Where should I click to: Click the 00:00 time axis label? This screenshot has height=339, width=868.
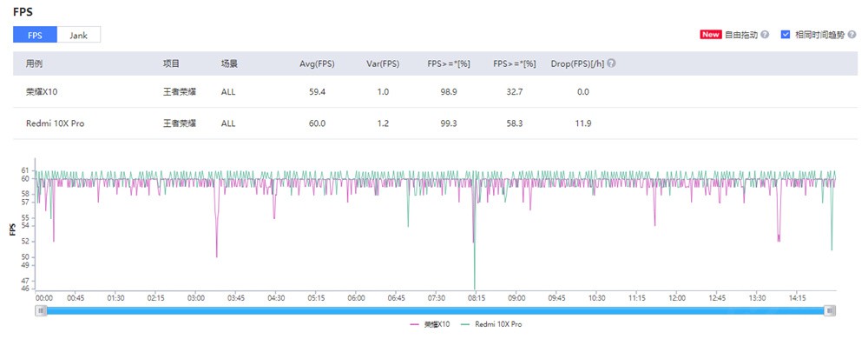[x=44, y=298]
